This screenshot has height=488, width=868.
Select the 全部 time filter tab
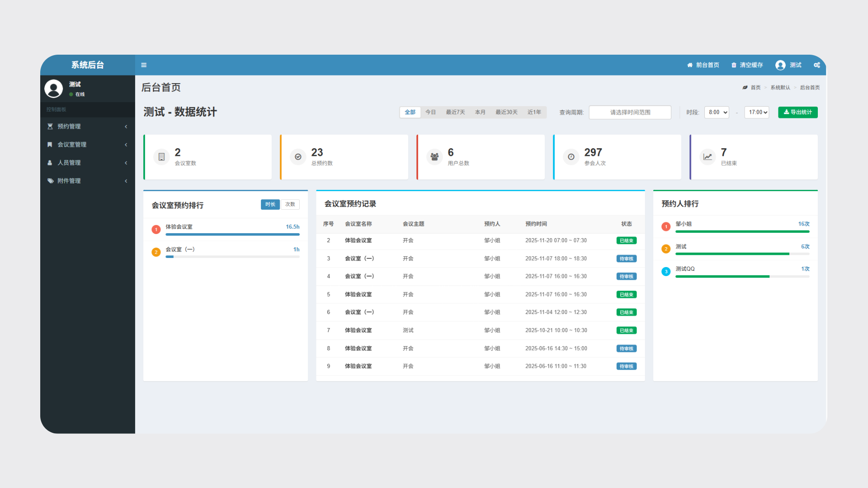click(410, 112)
